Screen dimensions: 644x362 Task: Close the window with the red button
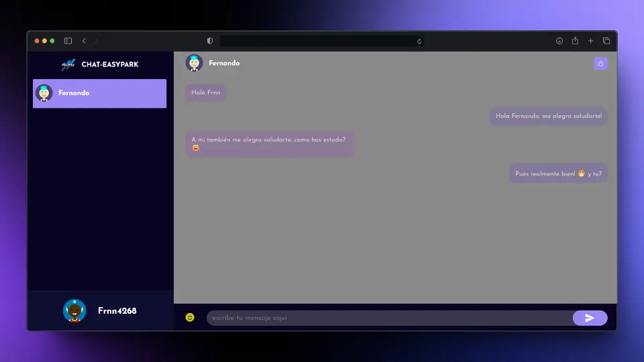(x=37, y=41)
